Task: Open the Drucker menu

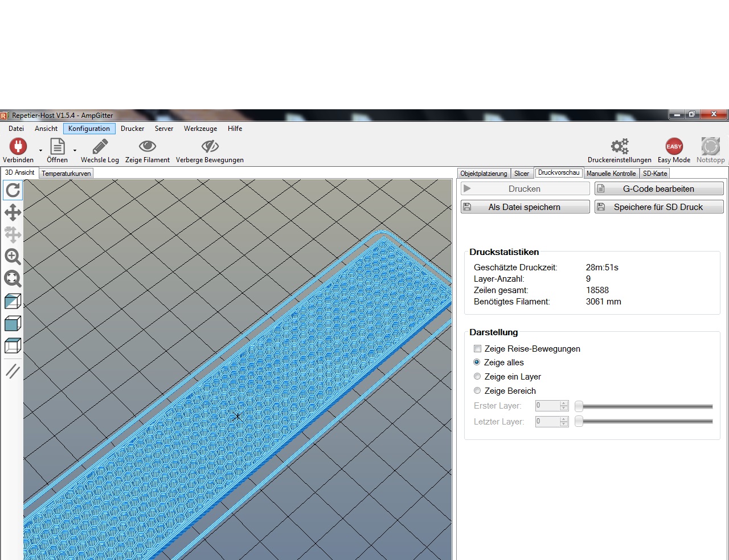Action: tap(133, 129)
